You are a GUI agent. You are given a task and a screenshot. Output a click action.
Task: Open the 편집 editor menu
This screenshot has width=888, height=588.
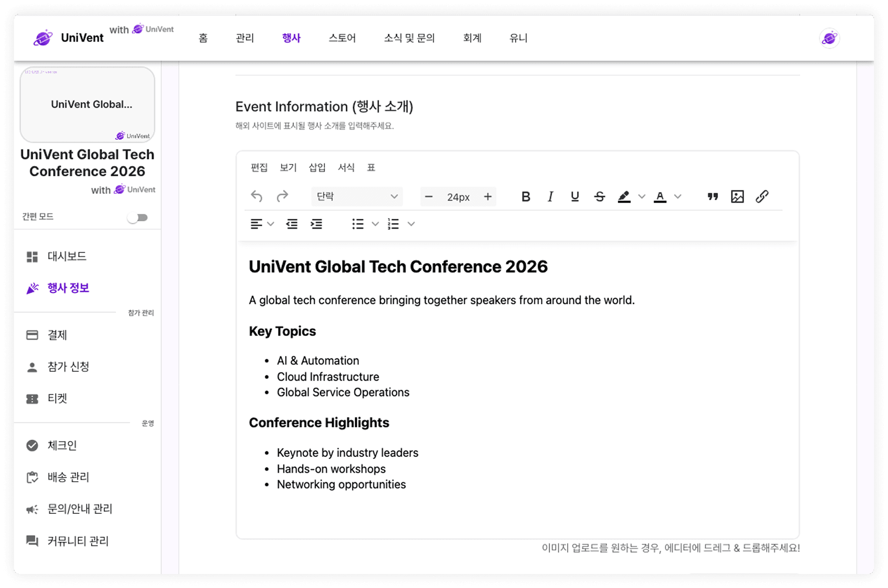tap(259, 167)
